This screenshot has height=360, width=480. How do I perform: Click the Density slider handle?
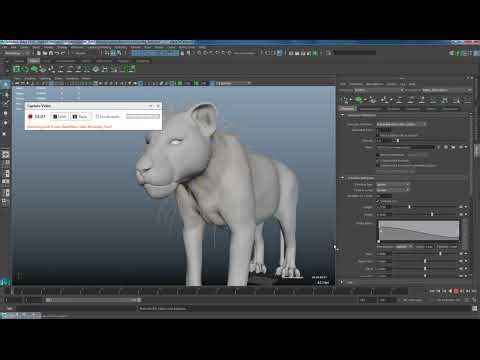click(398, 140)
